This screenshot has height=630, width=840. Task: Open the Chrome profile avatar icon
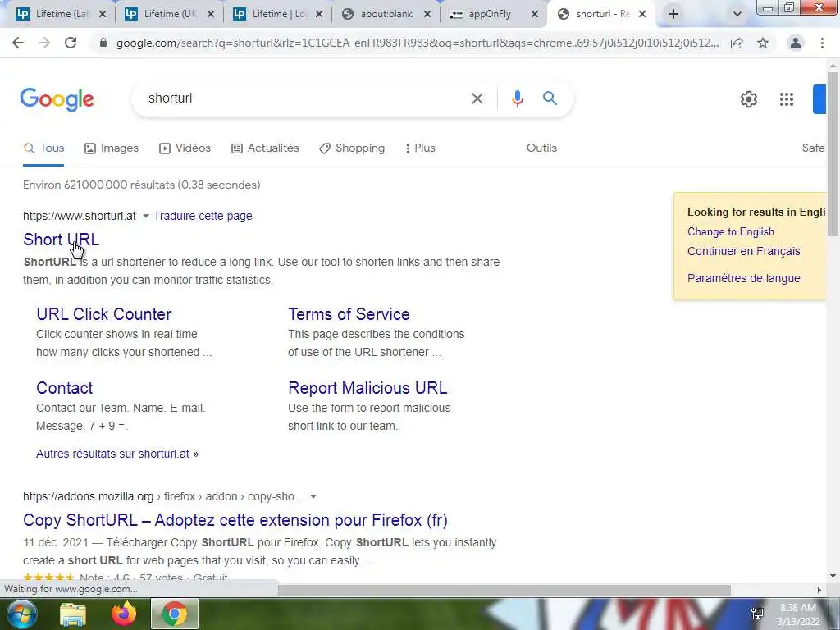796,43
